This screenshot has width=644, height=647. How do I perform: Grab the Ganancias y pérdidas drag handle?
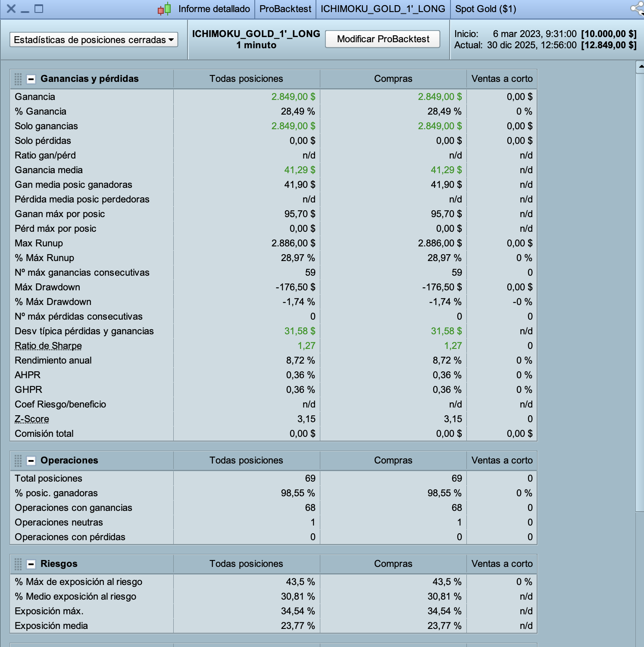tap(18, 79)
